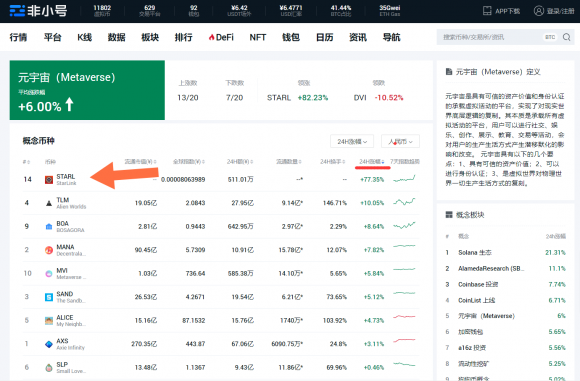Open the 资讯 menu

pyautogui.click(x=358, y=37)
